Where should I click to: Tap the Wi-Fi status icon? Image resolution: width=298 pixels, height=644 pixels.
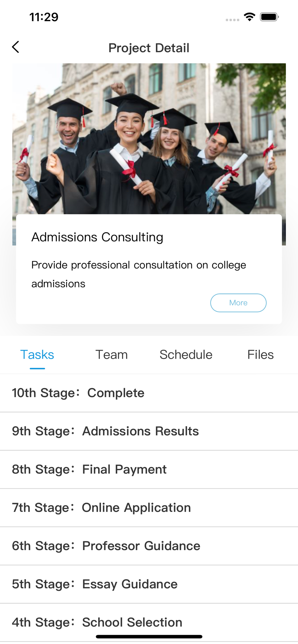(x=249, y=17)
